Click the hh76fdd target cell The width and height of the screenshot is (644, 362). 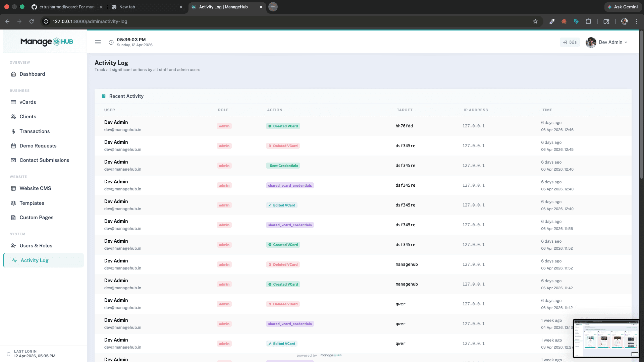(x=404, y=126)
